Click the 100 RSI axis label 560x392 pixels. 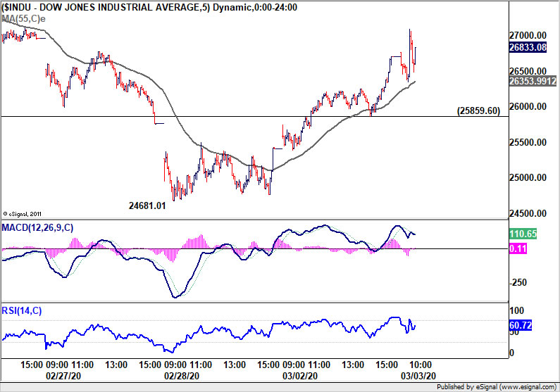pos(516,310)
